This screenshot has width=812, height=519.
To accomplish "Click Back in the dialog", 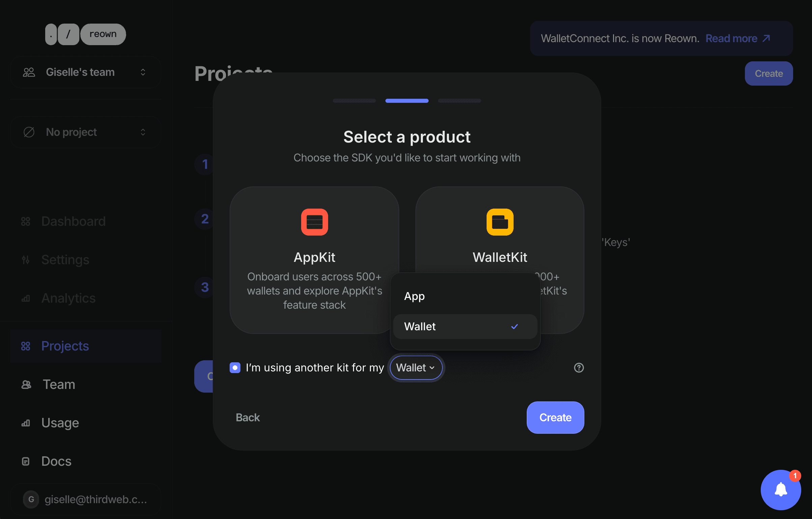I will coord(248,418).
